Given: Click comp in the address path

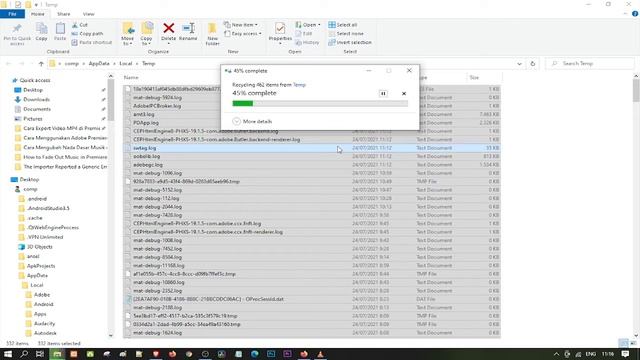Looking at the screenshot, I should pos(71,64).
